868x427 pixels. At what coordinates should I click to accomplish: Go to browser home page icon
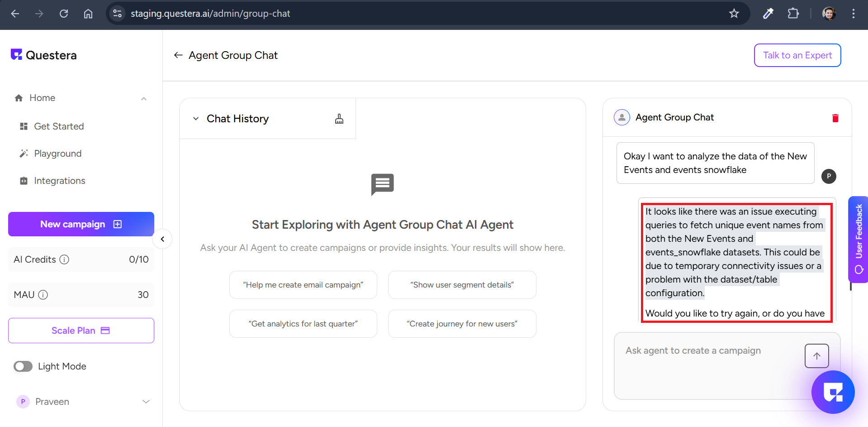pyautogui.click(x=88, y=14)
